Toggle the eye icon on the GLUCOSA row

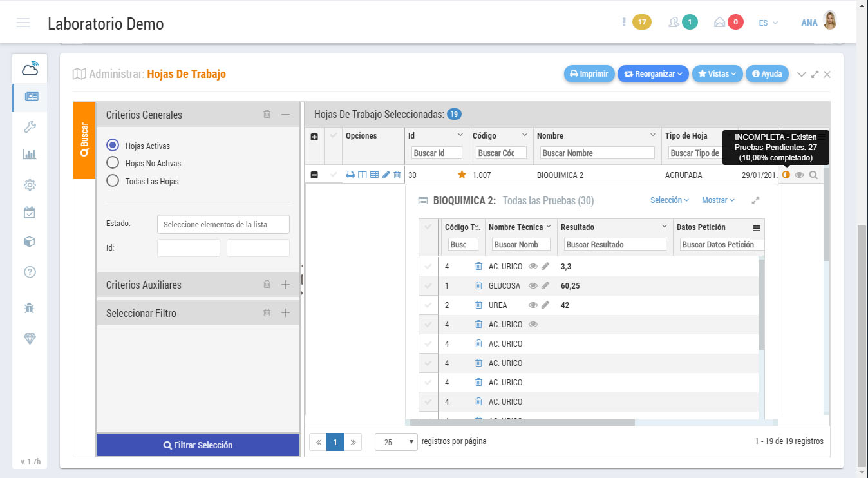tap(533, 286)
